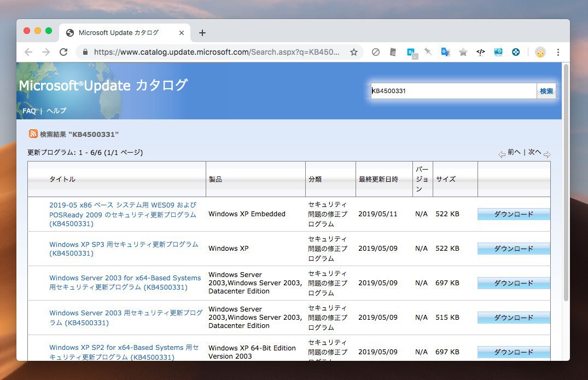The image size is (588, 380).
Task: Reload the page with the refresh button
Action: pos(63,53)
